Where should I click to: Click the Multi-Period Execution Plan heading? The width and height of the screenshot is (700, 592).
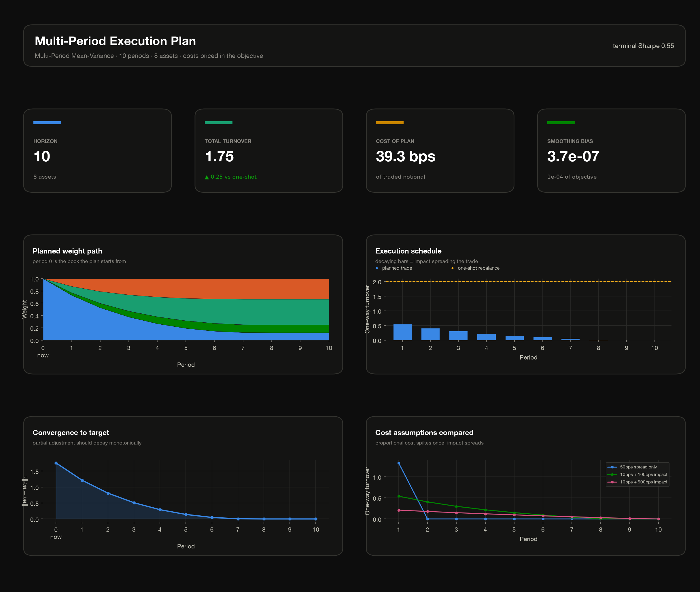[116, 41]
